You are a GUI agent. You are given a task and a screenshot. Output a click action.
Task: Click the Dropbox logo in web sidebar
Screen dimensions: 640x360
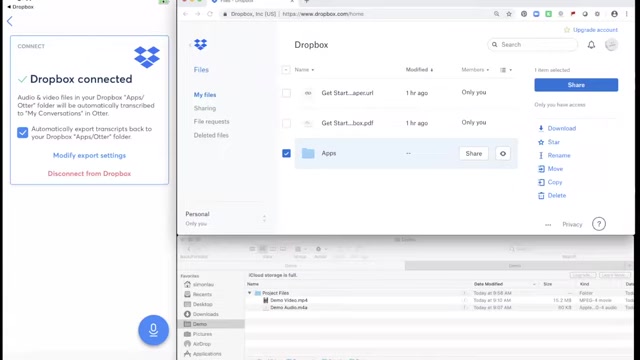coord(200,44)
